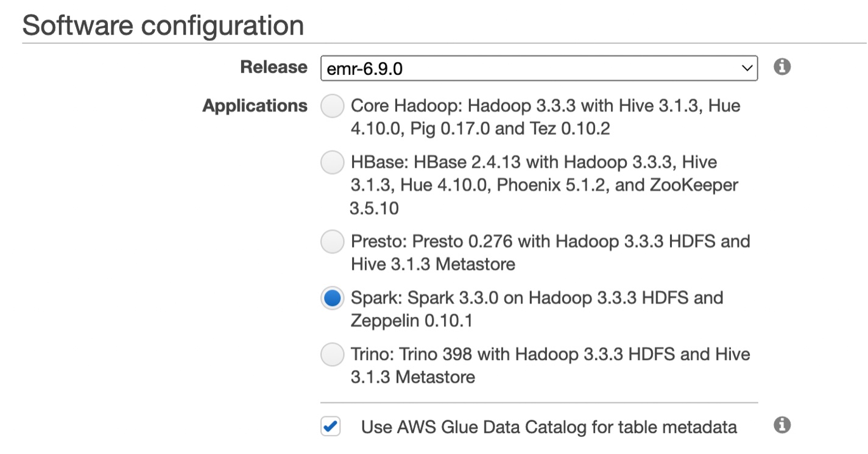Open the Release emr-6.9.0 dropdown
The height and width of the screenshot is (454, 868).
[539, 68]
